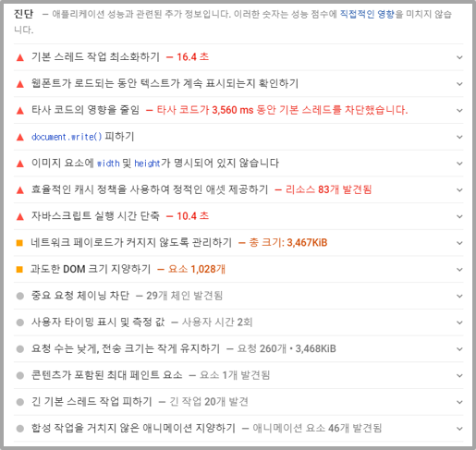Click the height code link

coord(147,163)
